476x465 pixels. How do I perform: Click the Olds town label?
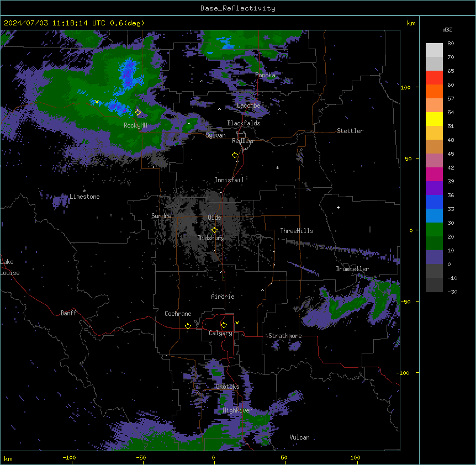click(x=214, y=218)
